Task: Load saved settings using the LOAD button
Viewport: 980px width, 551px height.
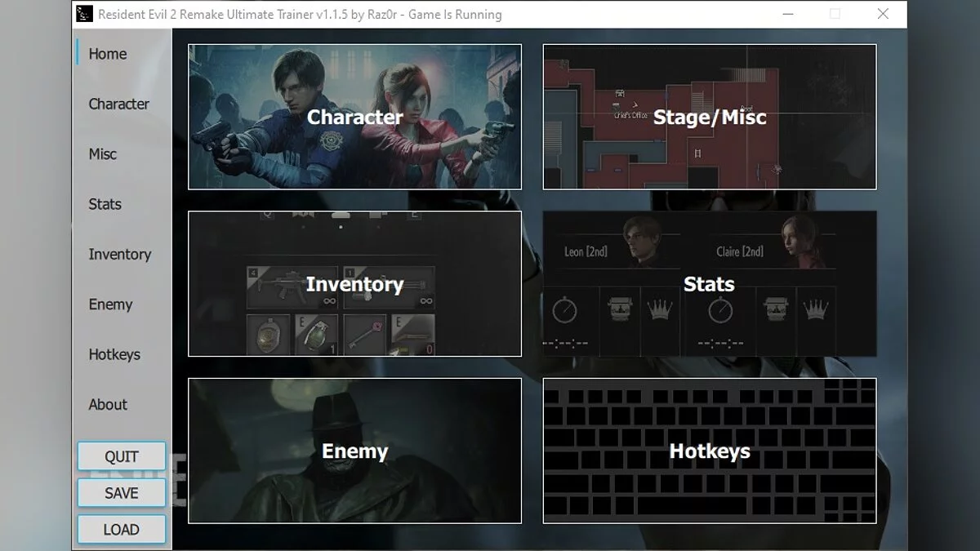Action: pyautogui.click(x=121, y=529)
